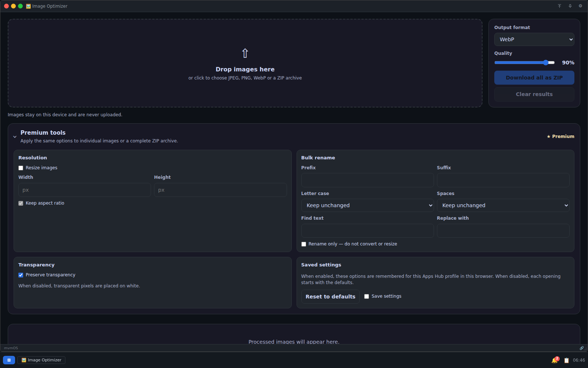Click the Quality slider handle
The image size is (588, 368).
(x=546, y=63)
